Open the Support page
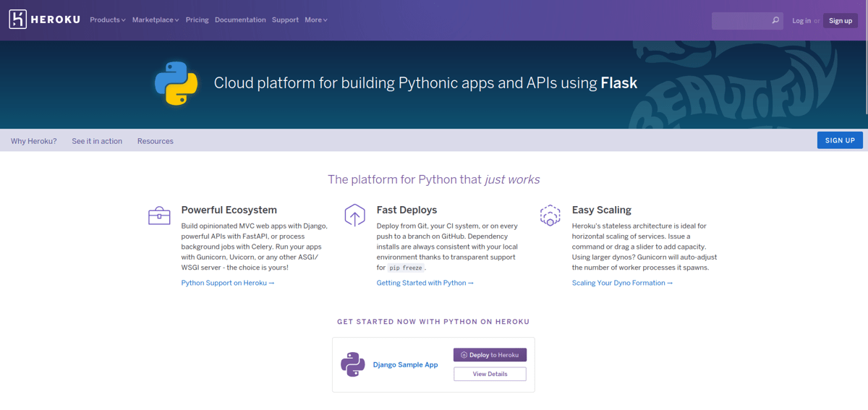868x410 pixels. coord(285,20)
